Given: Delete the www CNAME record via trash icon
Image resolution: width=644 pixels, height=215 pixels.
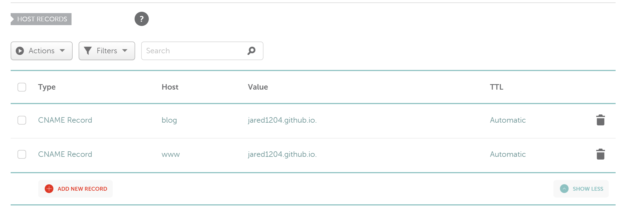Looking at the screenshot, I should coord(600,154).
